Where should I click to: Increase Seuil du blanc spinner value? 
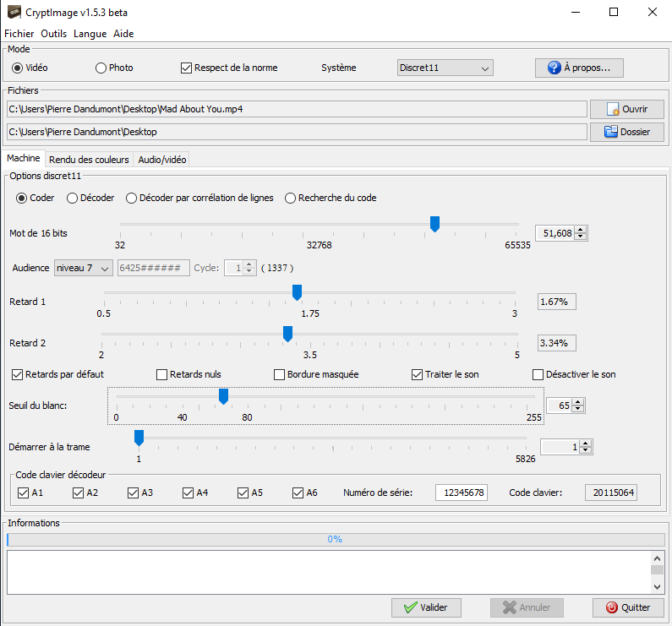578,402
